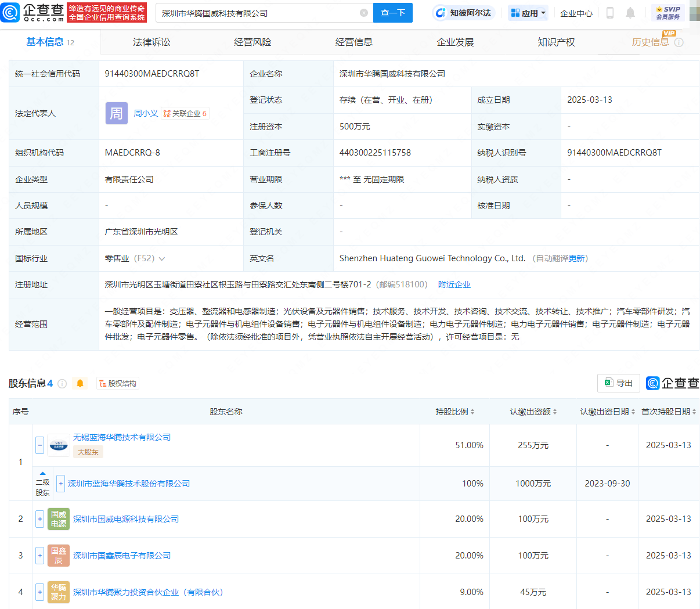
Task: Show info tooltip beside 历史信息
Action: pos(679,42)
